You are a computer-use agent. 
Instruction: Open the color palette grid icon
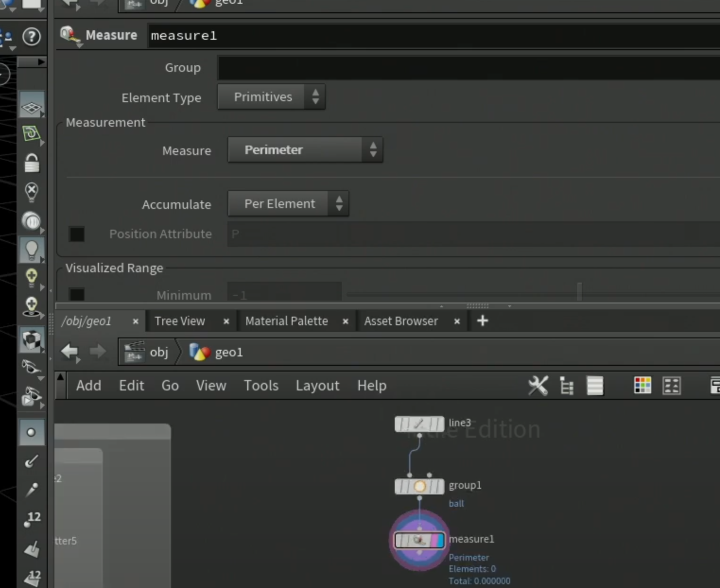[x=642, y=386]
